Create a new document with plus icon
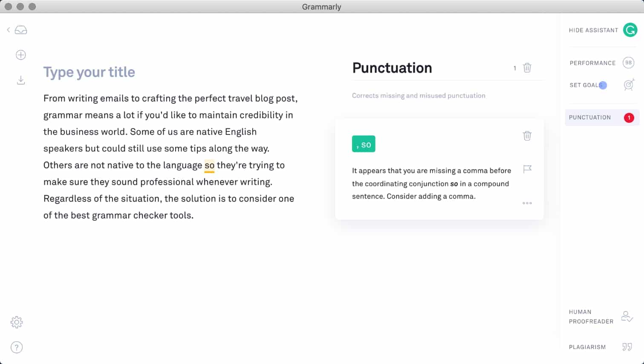644x364 pixels. pyautogui.click(x=20, y=55)
